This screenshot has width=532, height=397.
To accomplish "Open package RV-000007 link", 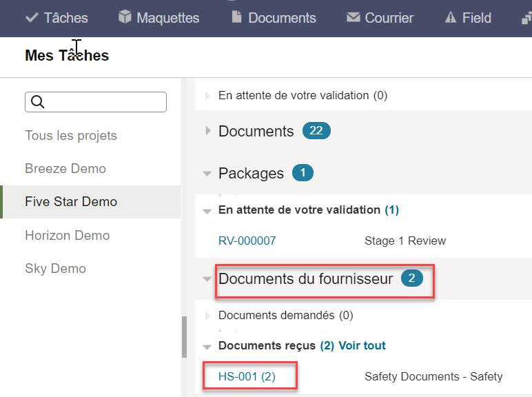I will pyautogui.click(x=247, y=241).
